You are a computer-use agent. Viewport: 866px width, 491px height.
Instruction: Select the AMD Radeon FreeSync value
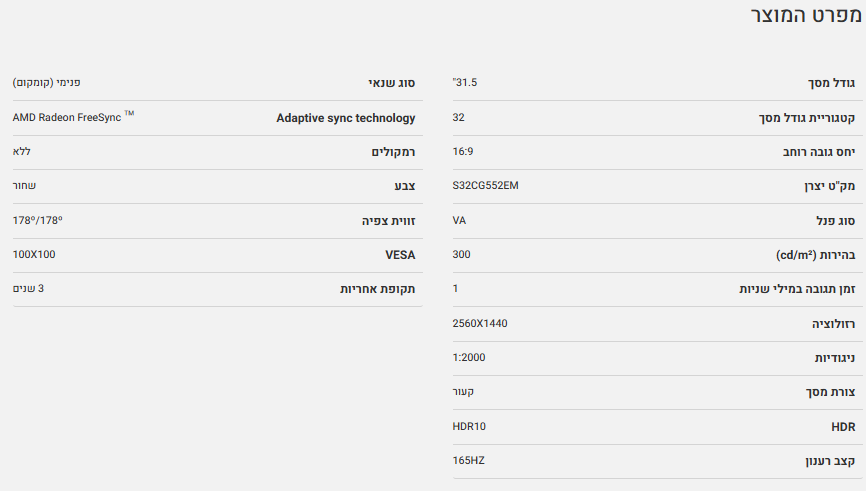click(x=67, y=117)
